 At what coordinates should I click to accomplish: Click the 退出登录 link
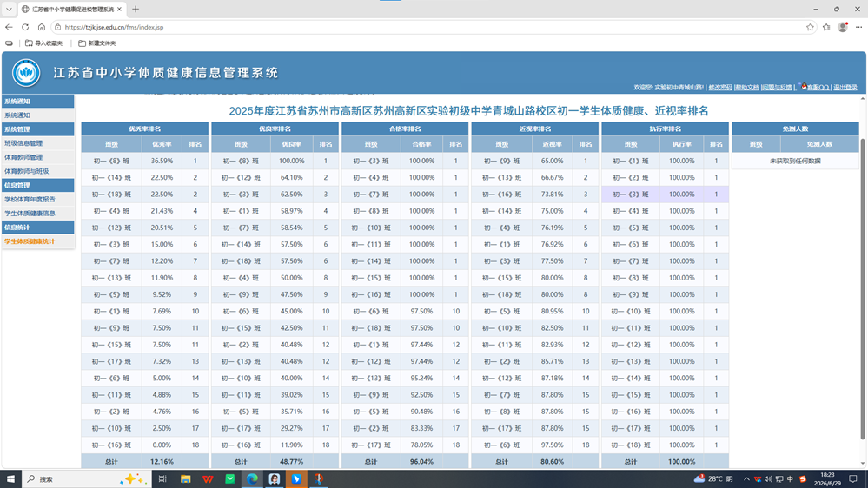[x=845, y=88]
